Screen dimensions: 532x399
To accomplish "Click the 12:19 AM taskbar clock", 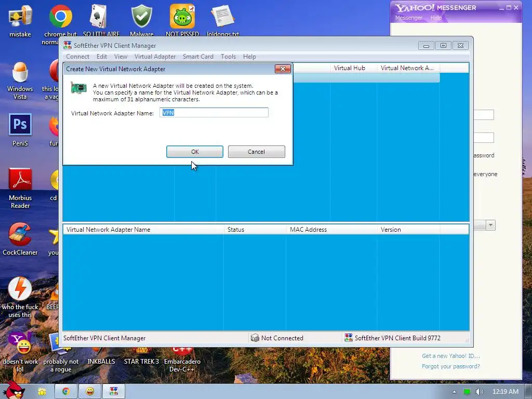I will point(505,392).
